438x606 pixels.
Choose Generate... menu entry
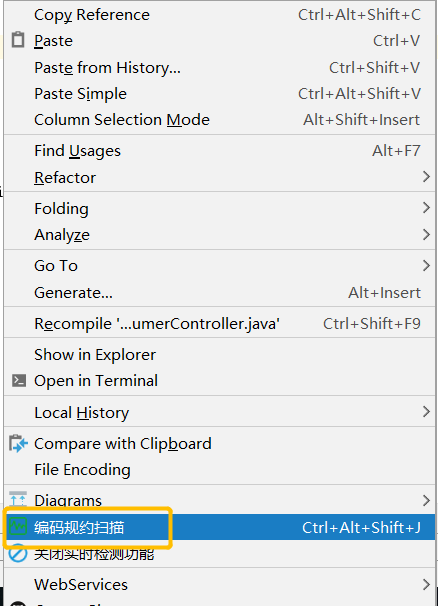coord(219,293)
